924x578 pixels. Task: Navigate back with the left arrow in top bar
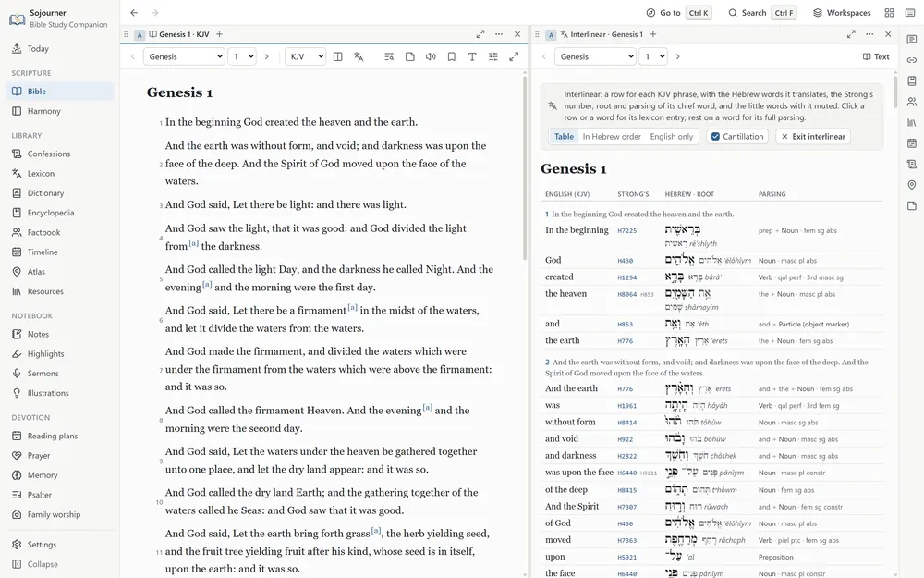(134, 12)
